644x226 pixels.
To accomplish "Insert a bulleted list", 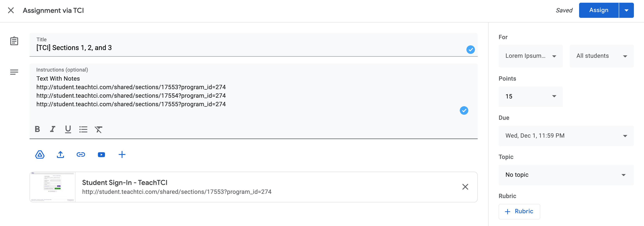I will click(84, 129).
